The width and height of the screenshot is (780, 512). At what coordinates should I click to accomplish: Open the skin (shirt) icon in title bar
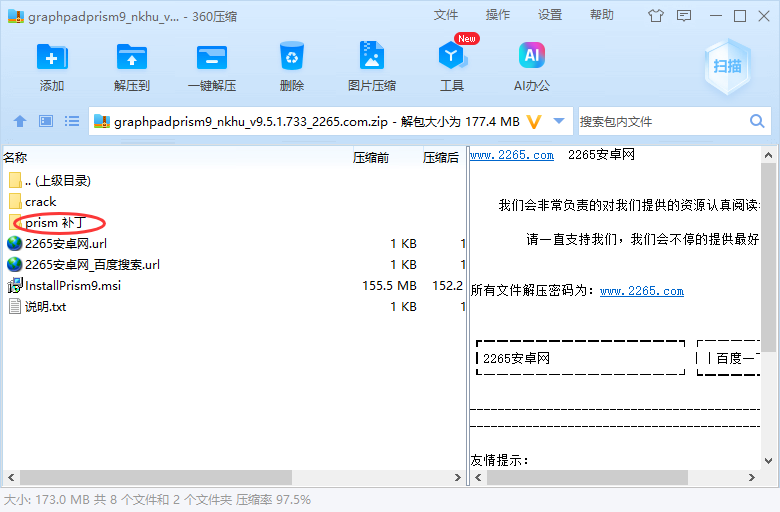(656, 16)
